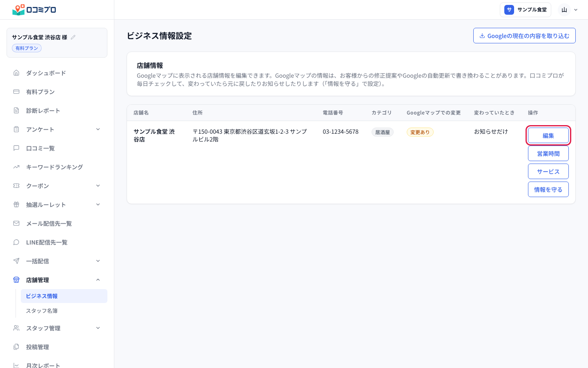Click the copy icon for 投稿管理

(16, 347)
